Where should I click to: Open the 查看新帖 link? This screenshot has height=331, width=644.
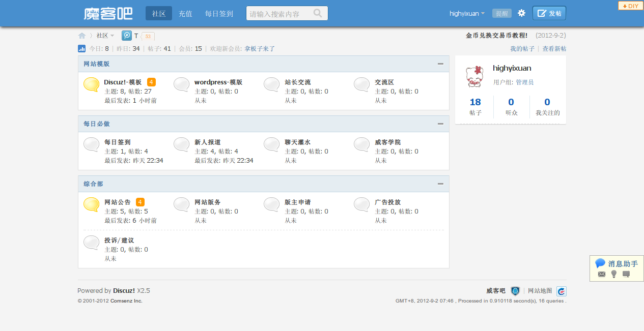tap(554, 49)
